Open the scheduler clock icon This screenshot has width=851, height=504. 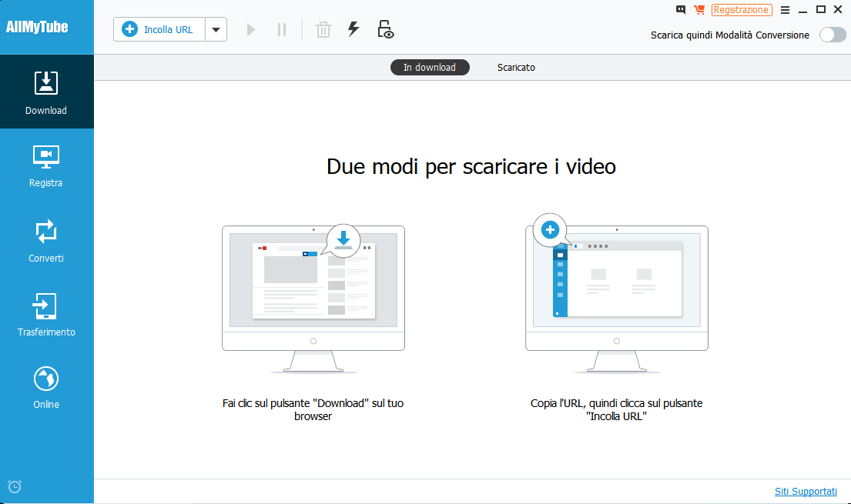click(15, 486)
